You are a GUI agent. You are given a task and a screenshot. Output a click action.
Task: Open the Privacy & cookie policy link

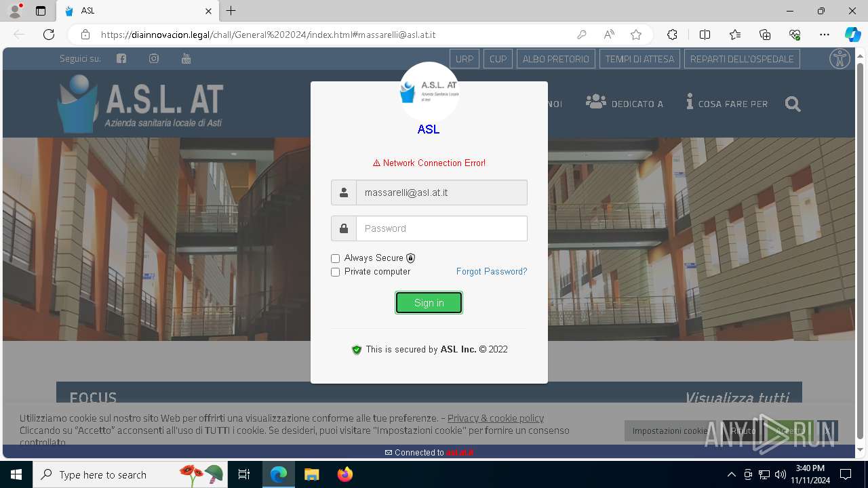tap(496, 418)
